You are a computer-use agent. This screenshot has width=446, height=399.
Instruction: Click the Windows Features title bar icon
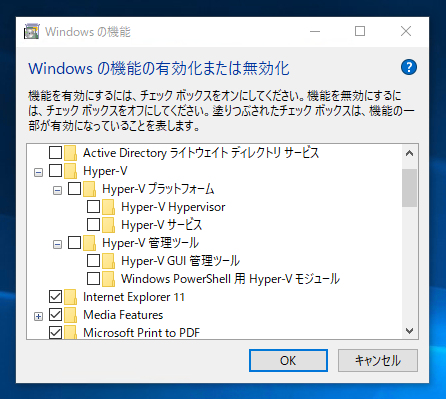click(x=32, y=32)
